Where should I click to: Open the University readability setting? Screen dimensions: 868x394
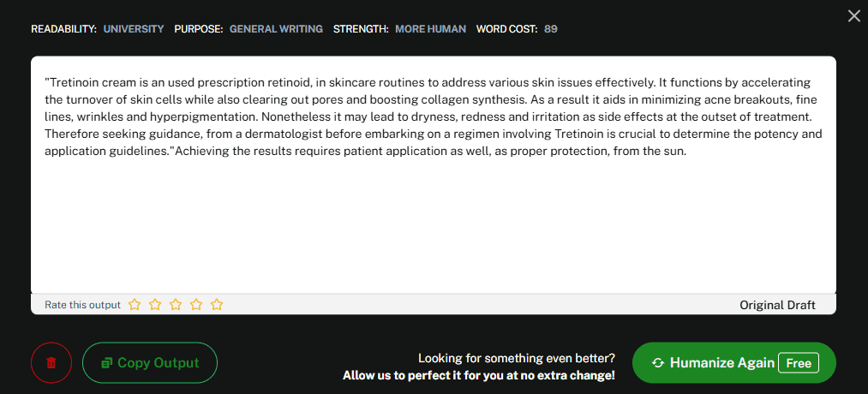coord(134,29)
